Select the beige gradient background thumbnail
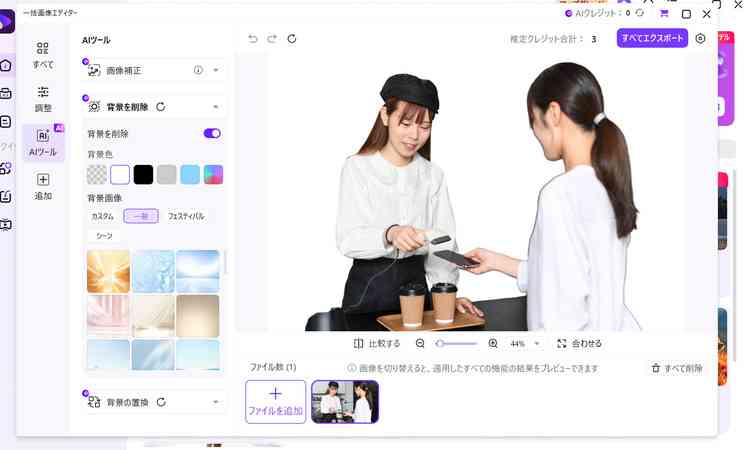The height and width of the screenshot is (450, 750). click(198, 316)
